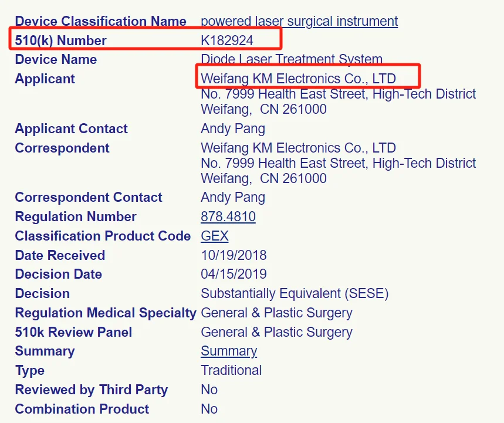Image resolution: width=504 pixels, height=423 pixels.
Task: Click the 510(k) number K182924
Action: tap(227, 40)
